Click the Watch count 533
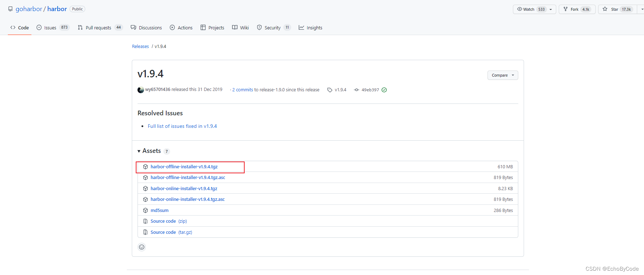Screen dimensions: 644x275 [x=542, y=9]
